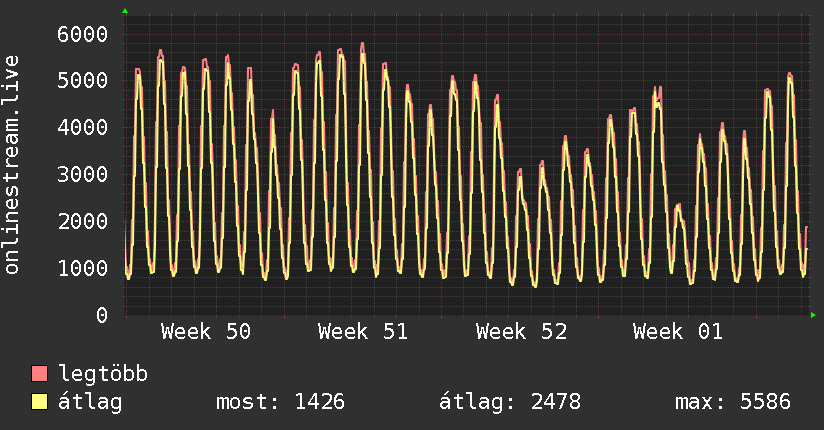Click the onlinestream.live vertical axis title
824x430 pixels.
click(12, 166)
